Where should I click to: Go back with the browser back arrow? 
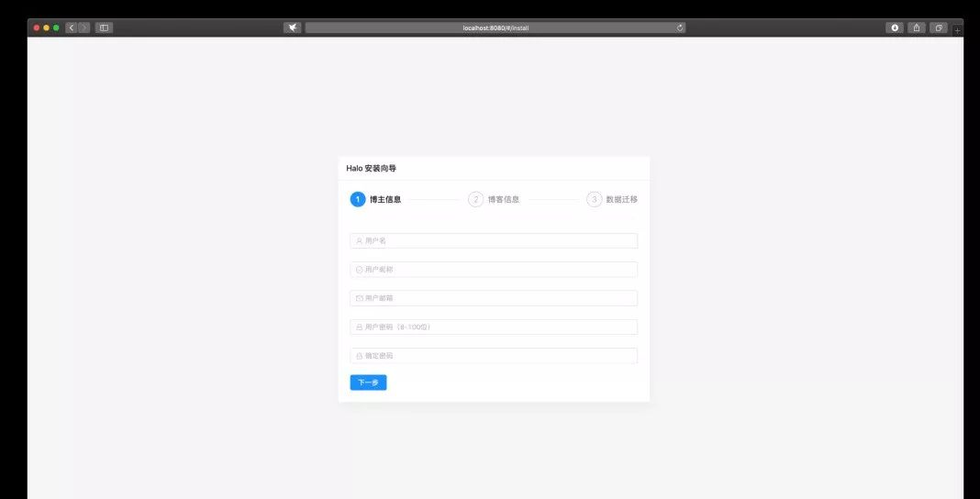tap(72, 28)
